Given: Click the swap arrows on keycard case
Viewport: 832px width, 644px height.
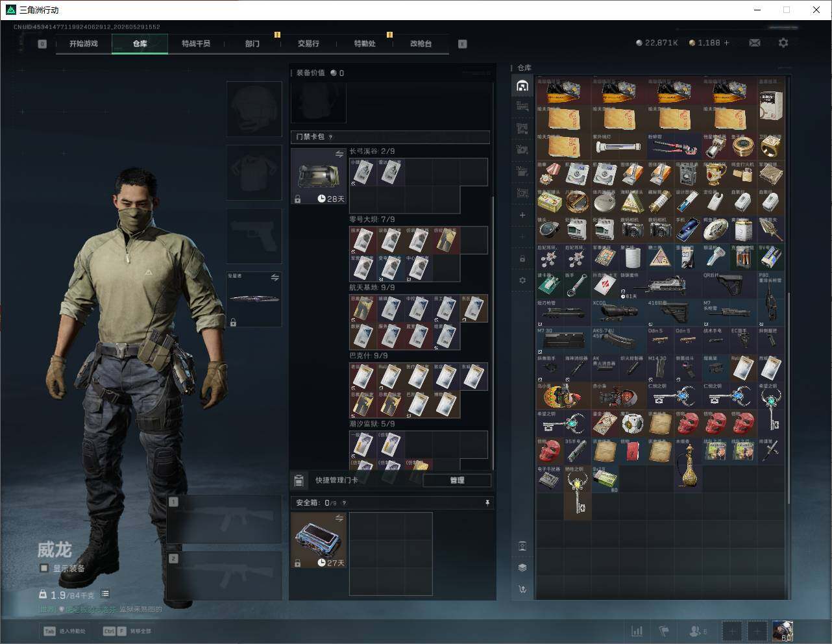Looking at the screenshot, I should [339, 155].
